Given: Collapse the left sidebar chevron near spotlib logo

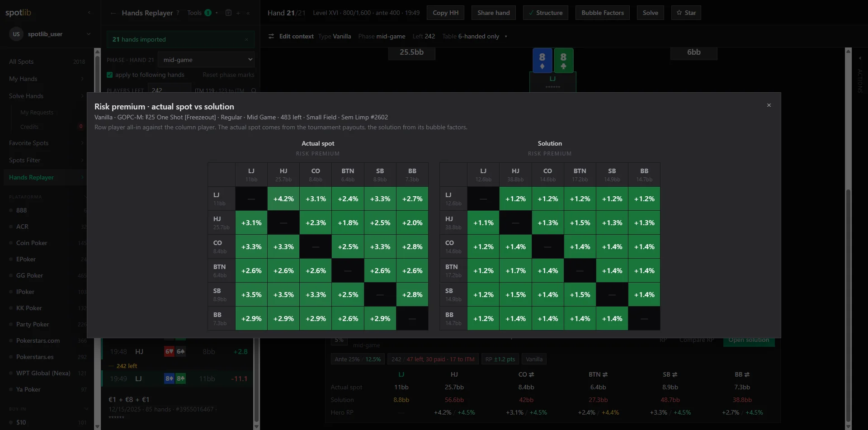Looking at the screenshot, I should [x=89, y=13].
